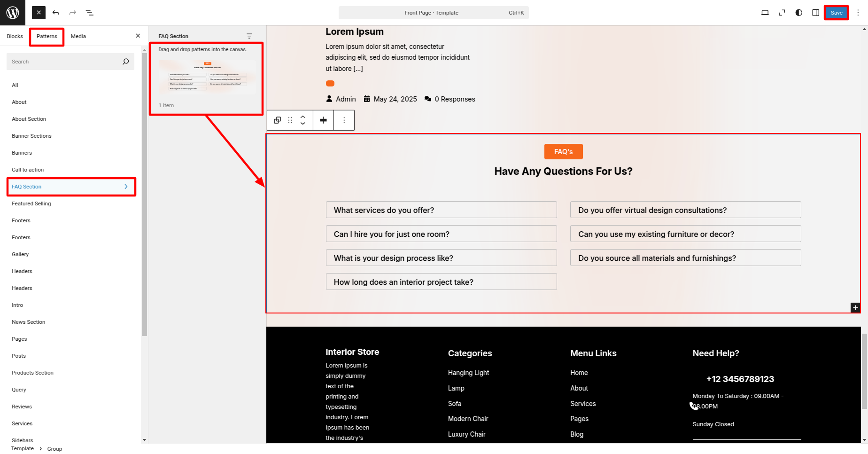
Task: Click the blue Save button
Action: point(836,13)
